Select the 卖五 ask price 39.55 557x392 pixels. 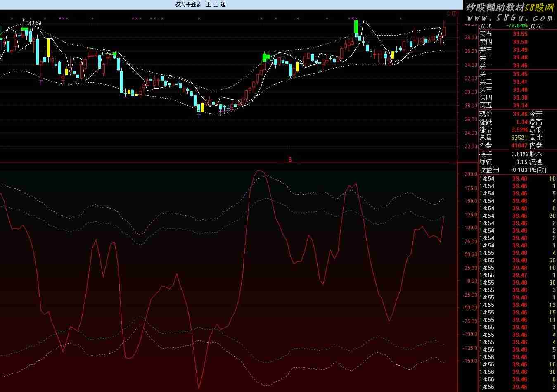(x=520, y=34)
